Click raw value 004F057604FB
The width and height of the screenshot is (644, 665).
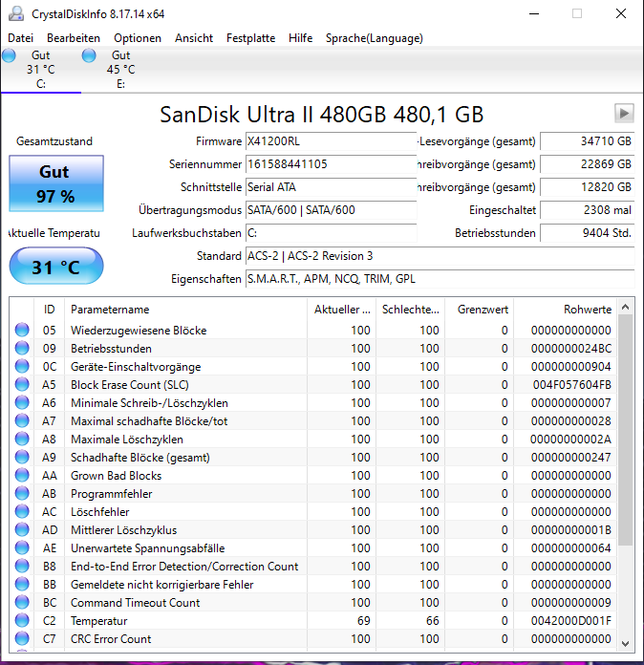(x=572, y=385)
